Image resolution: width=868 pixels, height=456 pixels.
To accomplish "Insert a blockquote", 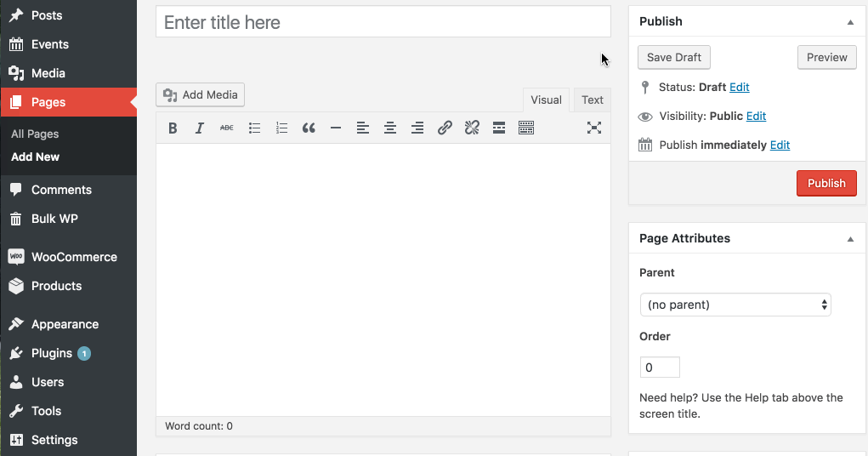I will tap(309, 128).
